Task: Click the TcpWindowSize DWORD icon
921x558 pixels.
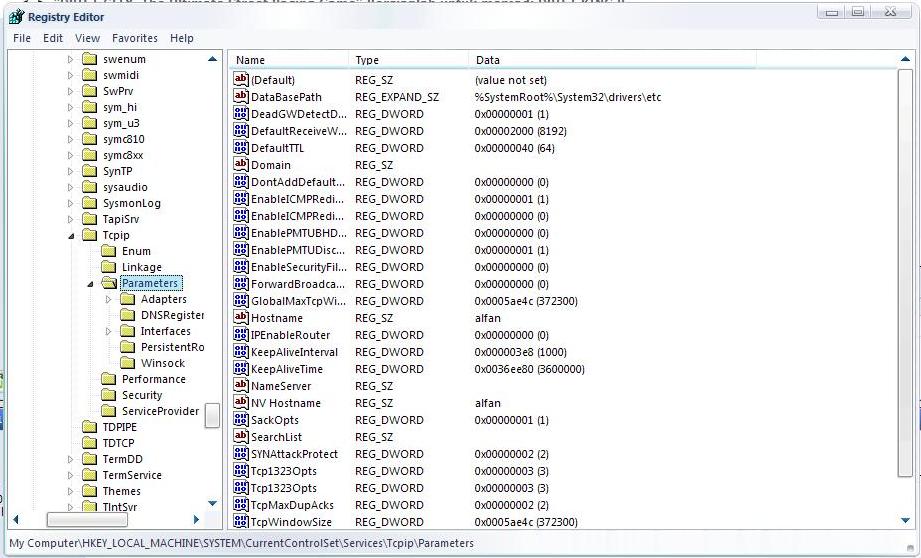Action: 241,522
